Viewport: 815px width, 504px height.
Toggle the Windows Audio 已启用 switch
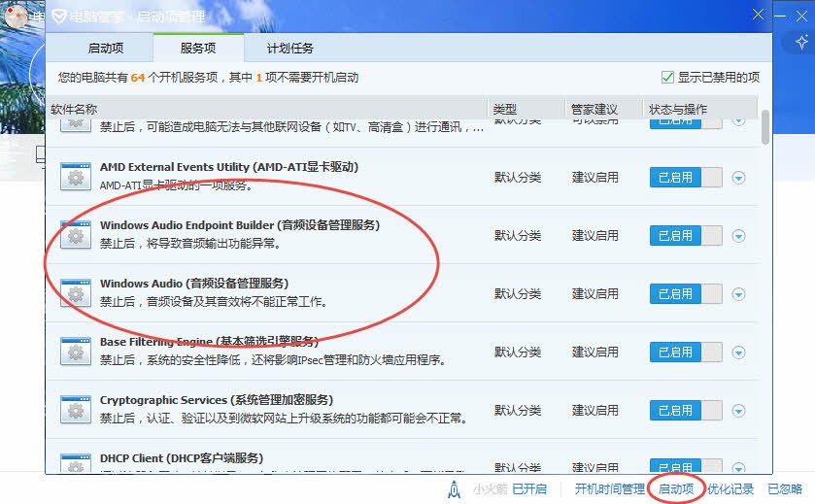click(686, 293)
